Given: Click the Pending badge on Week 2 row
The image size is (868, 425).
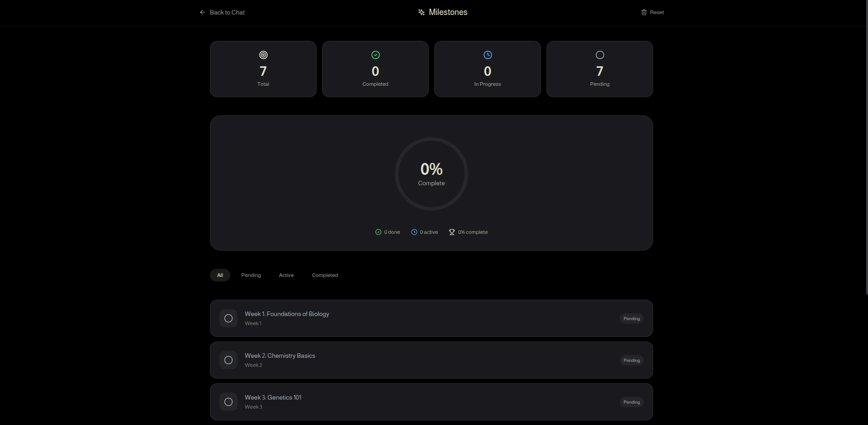Looking at the screenshot, I should coord(632,361).
